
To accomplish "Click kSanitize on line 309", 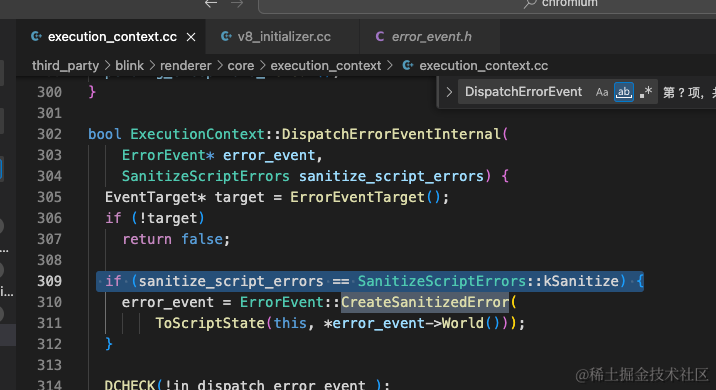I will (581, 281).
